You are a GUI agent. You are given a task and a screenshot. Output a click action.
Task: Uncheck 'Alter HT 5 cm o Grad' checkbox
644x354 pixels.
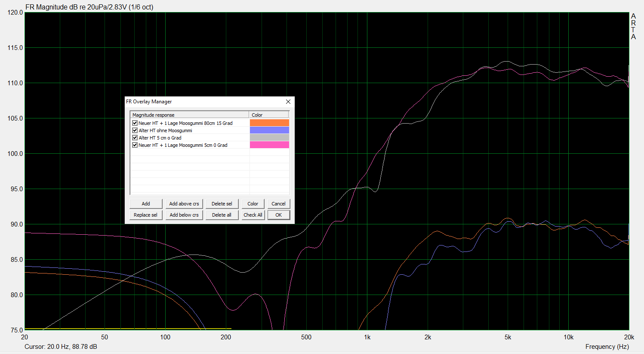click(135, 138)
